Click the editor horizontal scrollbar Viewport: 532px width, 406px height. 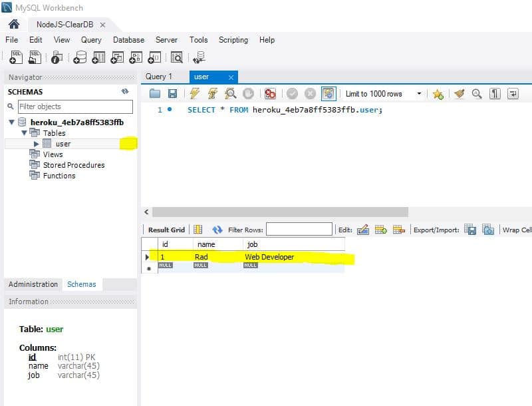click(x=280, y=212)
